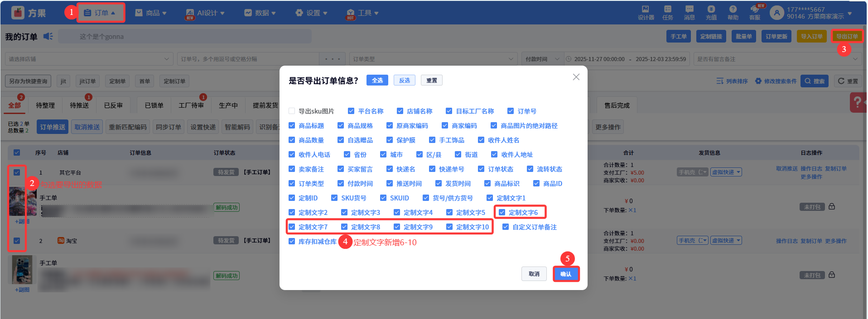
Task: Click the announcement speaker icon
Action: click(x=48, y=36)
